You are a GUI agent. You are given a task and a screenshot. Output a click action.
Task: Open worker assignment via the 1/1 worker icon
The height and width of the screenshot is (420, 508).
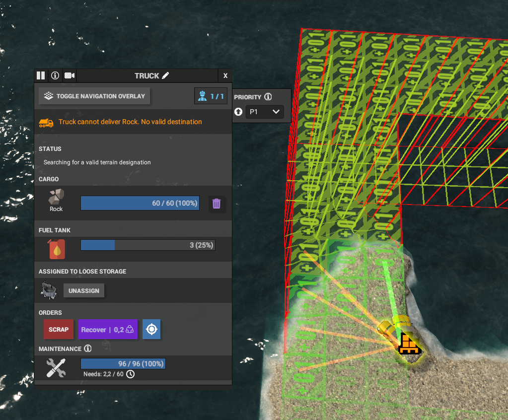(x=211, y=95)
